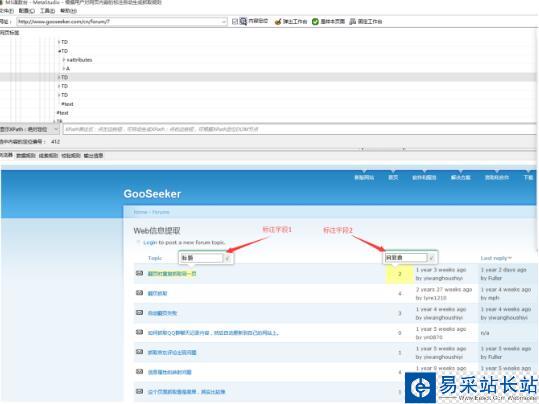
Task: Click the topic envelope icon in the seventh row
Action: [x=139, y=391]
